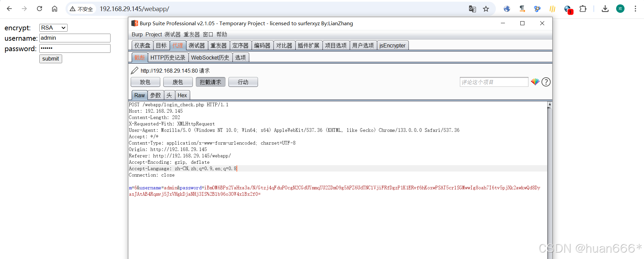Toggle the 拦截请求 intercept button
The height and width of the screenshot is (259, 644).
(210, 82)
